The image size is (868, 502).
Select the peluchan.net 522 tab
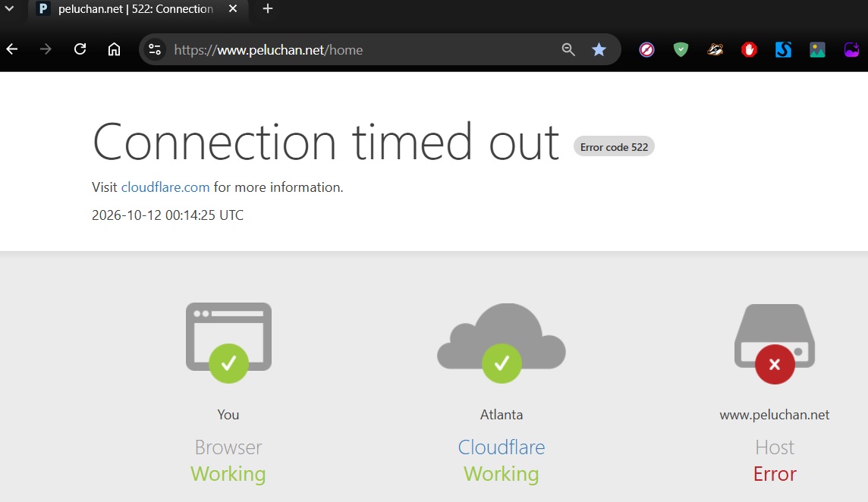tap(138, 9)
